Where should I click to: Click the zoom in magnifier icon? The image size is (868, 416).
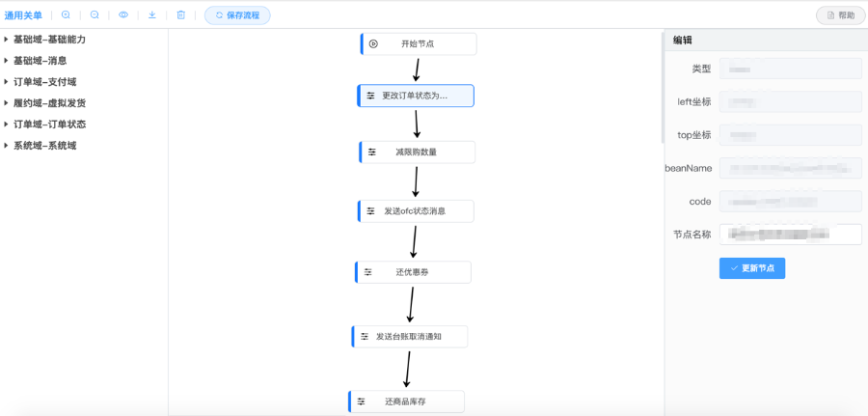coord(66,15)
